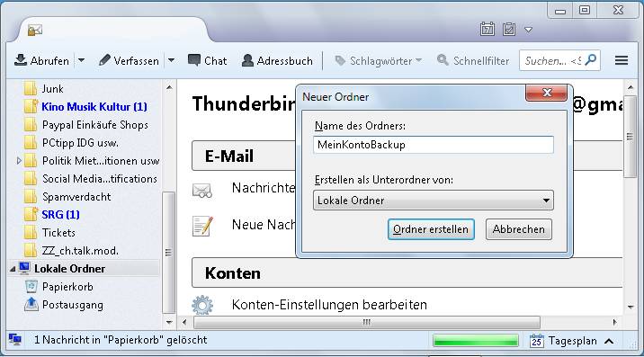
Task: Click the Name des Ordners text field
Action: (x=434, y=145)
